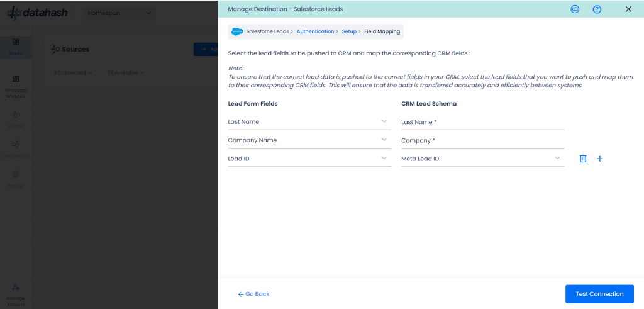This screenshot has height=309, width=644.
Task: Go to the Setup breadcrumb step
Action: [349, 31]
